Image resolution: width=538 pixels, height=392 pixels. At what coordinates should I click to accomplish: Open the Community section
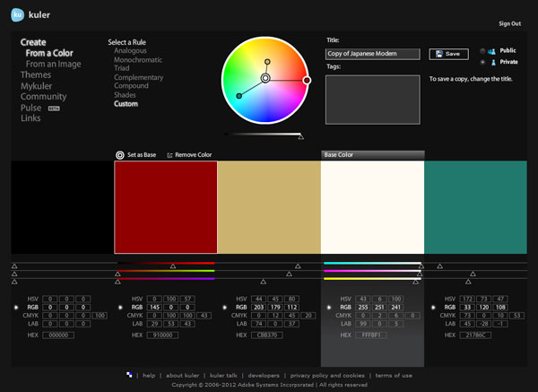point(44,97)
